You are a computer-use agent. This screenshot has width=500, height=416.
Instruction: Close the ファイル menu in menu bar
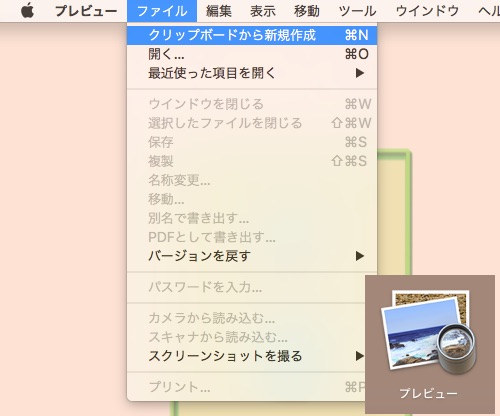[162, 11]
